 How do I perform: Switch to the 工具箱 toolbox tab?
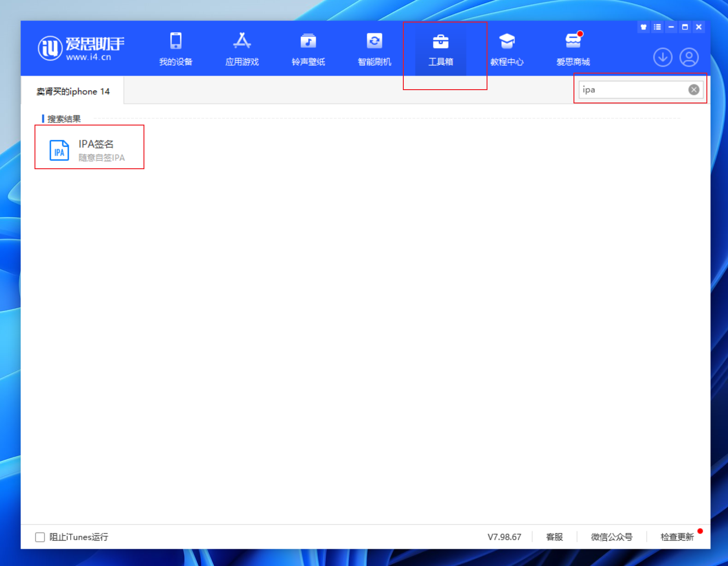tap(441, 49)
